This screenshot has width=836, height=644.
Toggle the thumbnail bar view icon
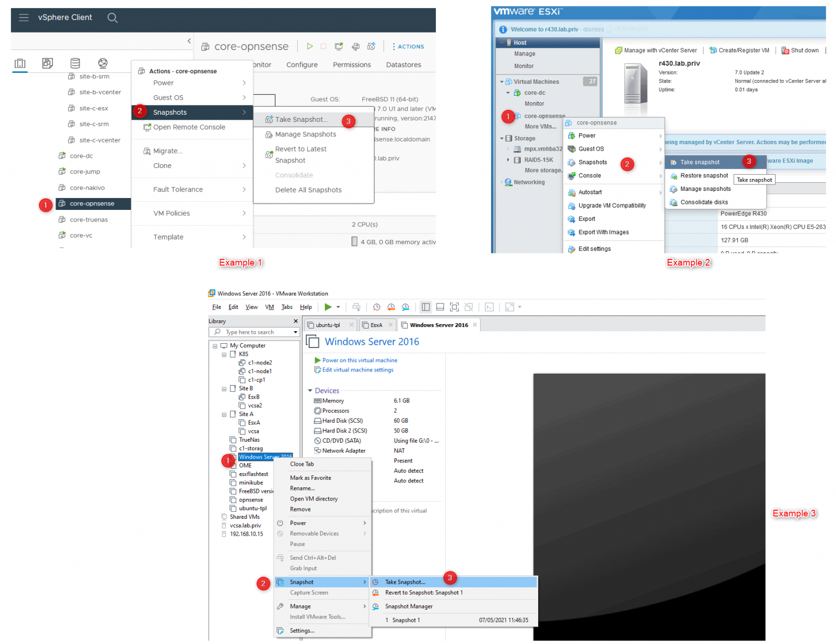coord(440,307)
